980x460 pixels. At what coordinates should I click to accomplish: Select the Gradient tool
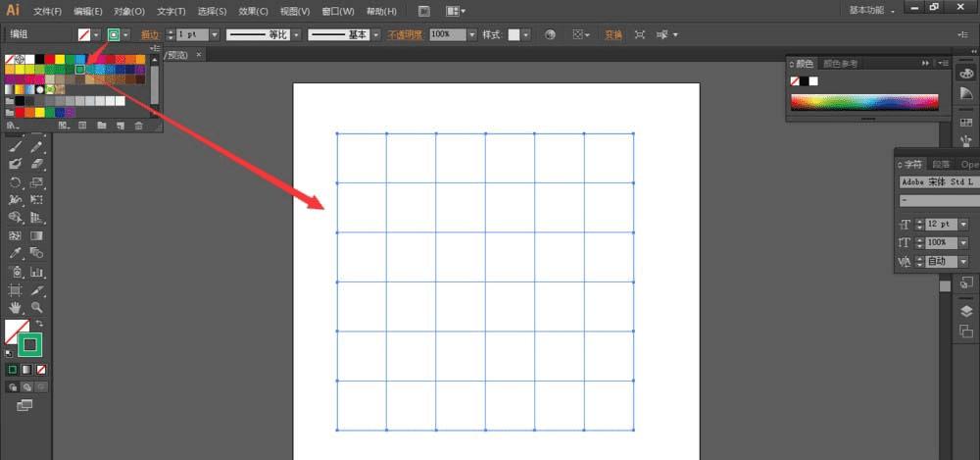pos(37,236)
